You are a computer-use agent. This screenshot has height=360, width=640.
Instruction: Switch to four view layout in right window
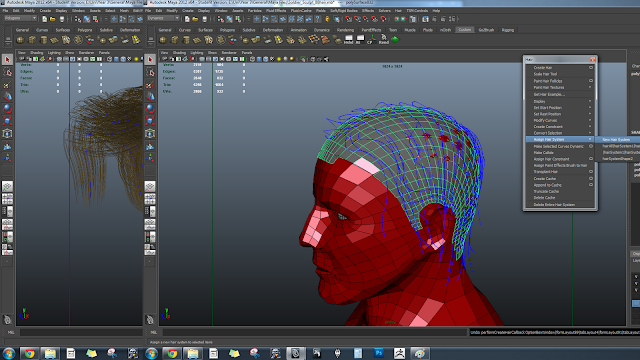pyautogui.click(x=150, y=199)
